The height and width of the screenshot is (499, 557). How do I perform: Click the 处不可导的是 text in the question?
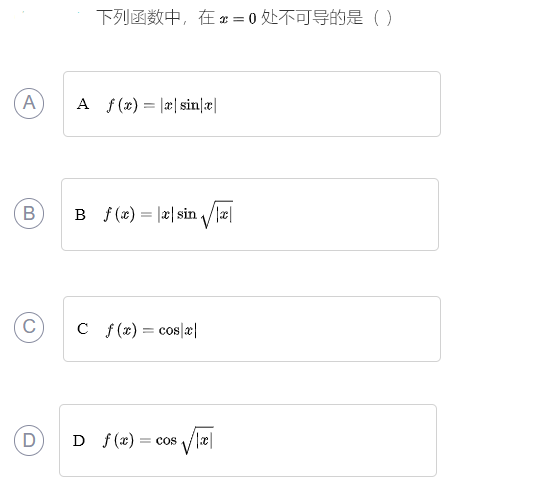click(x=312, y=17)
